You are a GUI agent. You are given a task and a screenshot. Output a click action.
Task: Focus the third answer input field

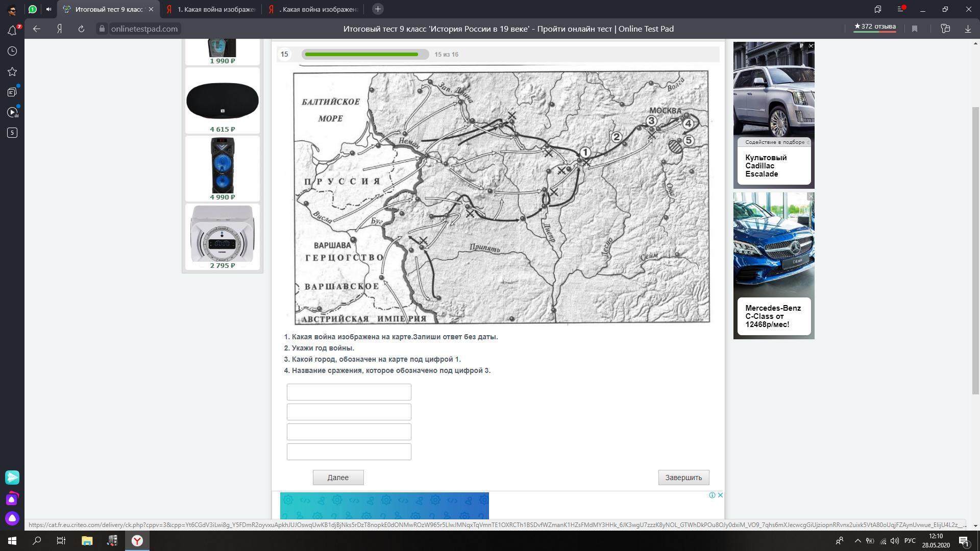[349, 432]
